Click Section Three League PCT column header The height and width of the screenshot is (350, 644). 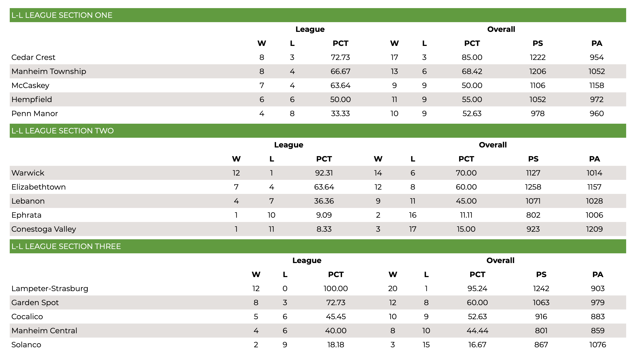[x=336, y=274]
